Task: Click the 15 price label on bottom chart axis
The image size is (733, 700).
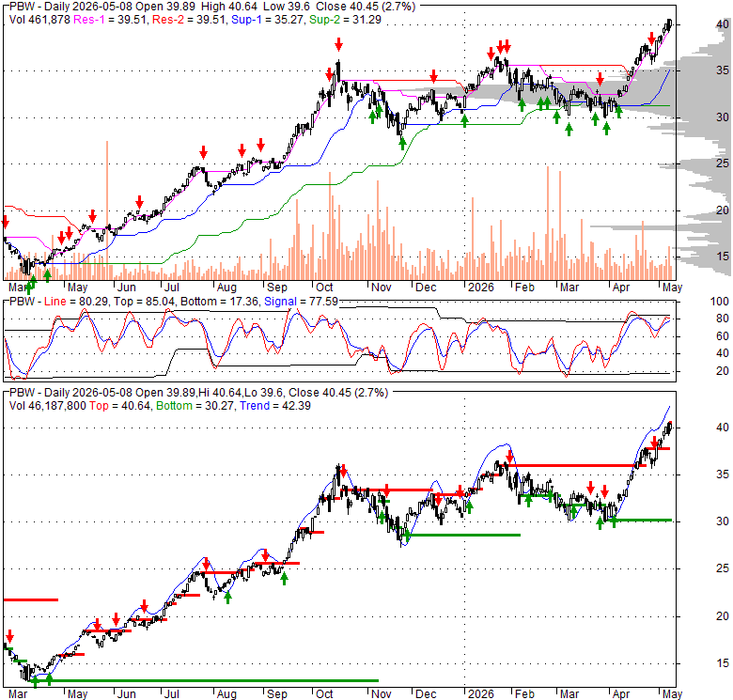Action: pos(723,662)
